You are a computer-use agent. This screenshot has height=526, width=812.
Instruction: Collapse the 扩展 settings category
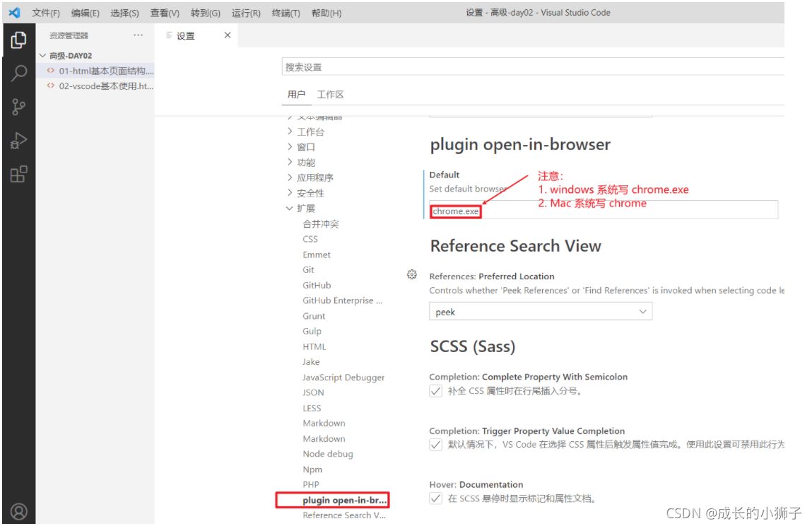(x=290, y=209)
